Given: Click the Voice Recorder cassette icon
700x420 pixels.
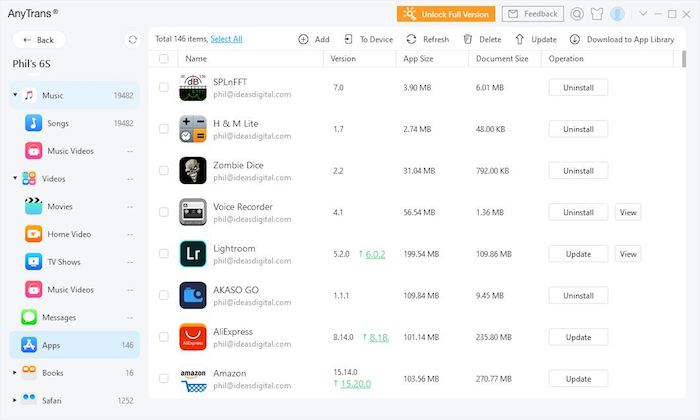Looking at the screenshot, I should (x=193, y=212).
